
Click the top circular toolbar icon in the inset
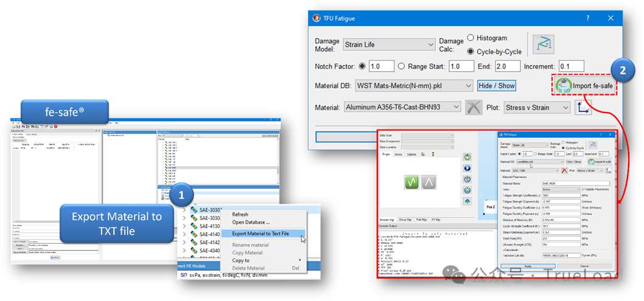[x=467, y=157]
